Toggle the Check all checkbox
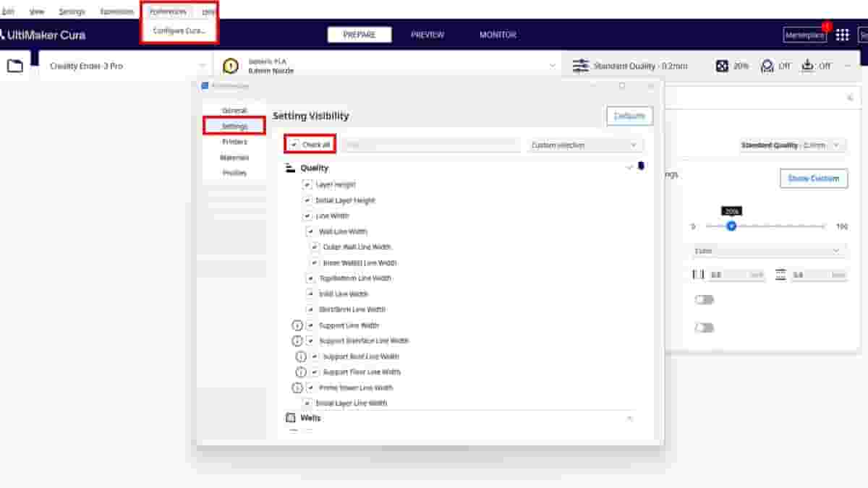 [294, 145]
